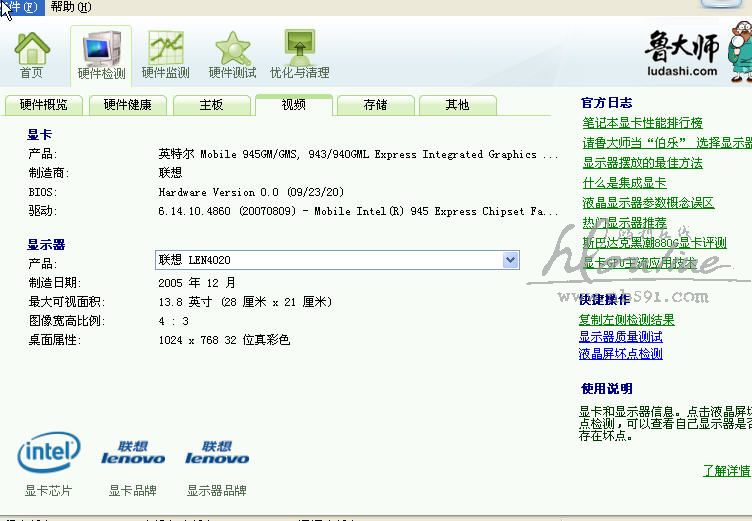Switch to the 硬件概览 tab
This screenshot has width=752, height=521.
coord(44,105)
